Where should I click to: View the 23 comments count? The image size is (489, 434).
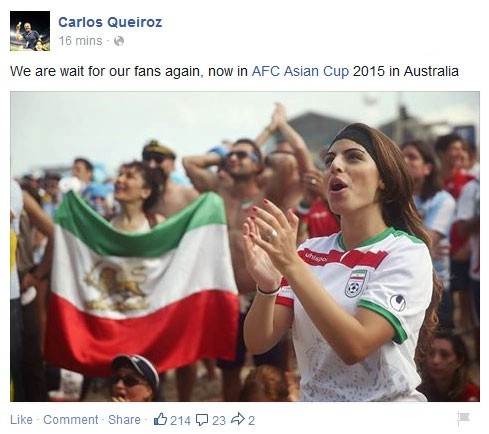219,420
